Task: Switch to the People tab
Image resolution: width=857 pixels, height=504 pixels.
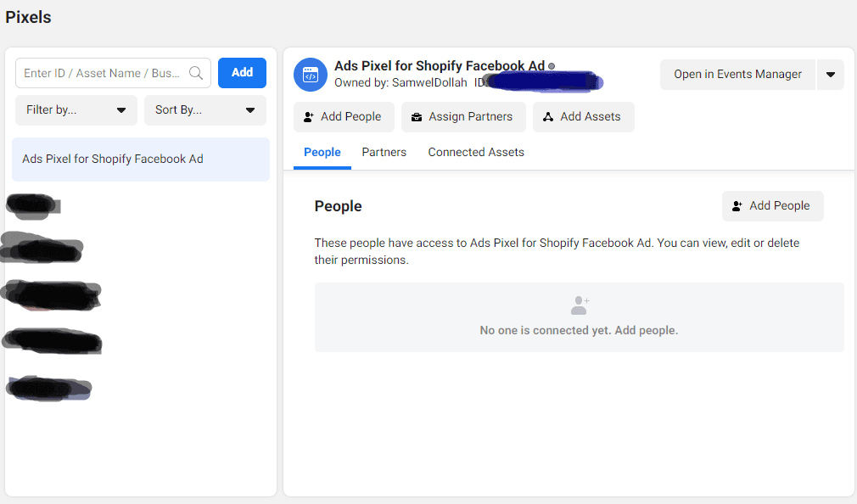Action: tap(322, 153)
